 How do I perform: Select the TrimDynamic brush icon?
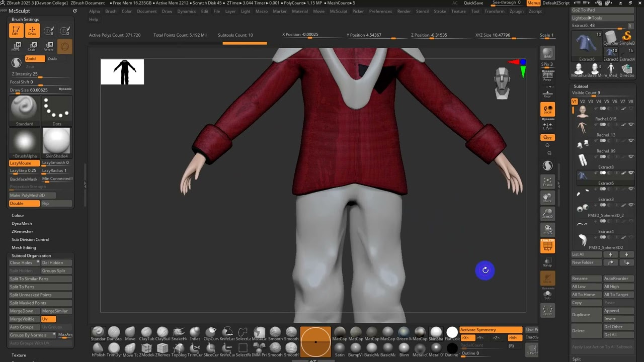(114, 349)
